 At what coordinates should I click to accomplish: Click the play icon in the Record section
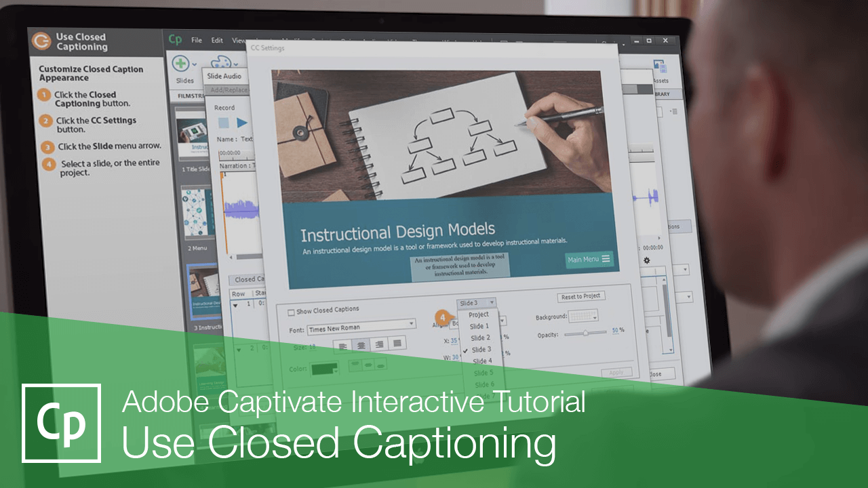(241, 122)
